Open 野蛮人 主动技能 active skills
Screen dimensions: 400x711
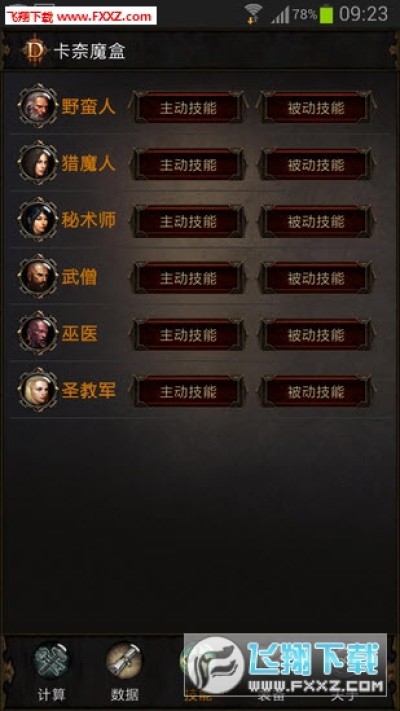pos(188,107)
